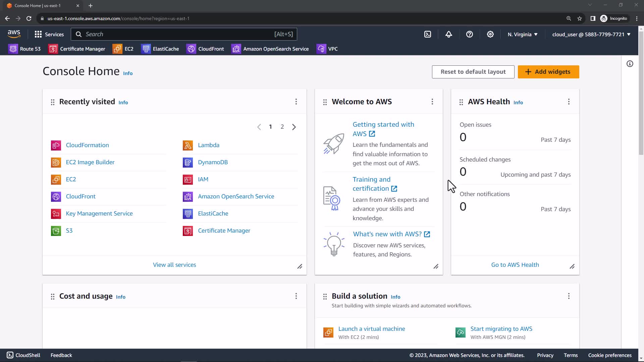Open the Services grid menu
This screenshot has width=644, height=362.
[49, 34]
